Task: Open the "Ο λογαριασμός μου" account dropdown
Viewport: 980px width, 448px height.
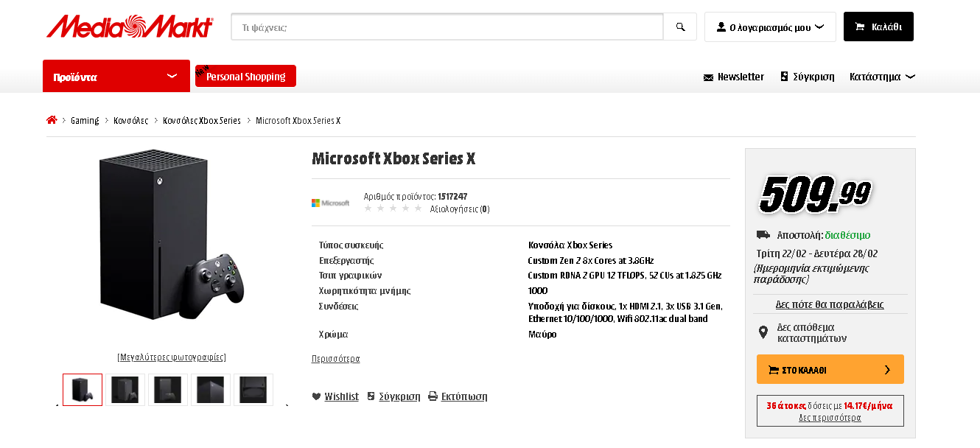Action: pos(770,27)
